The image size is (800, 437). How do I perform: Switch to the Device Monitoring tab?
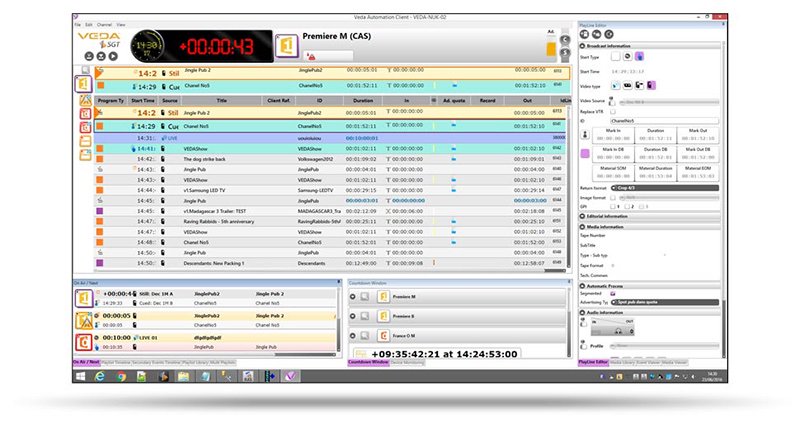tap(407, 363)
